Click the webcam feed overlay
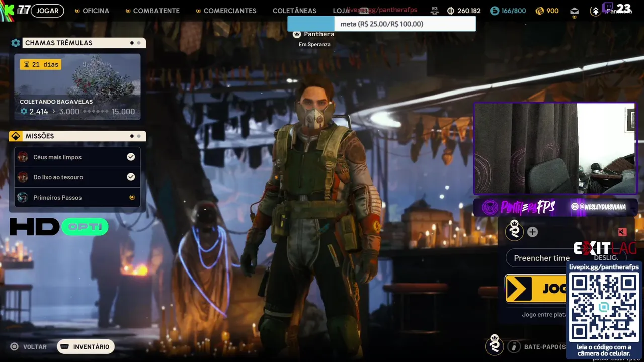 click(x=555, y=149)
